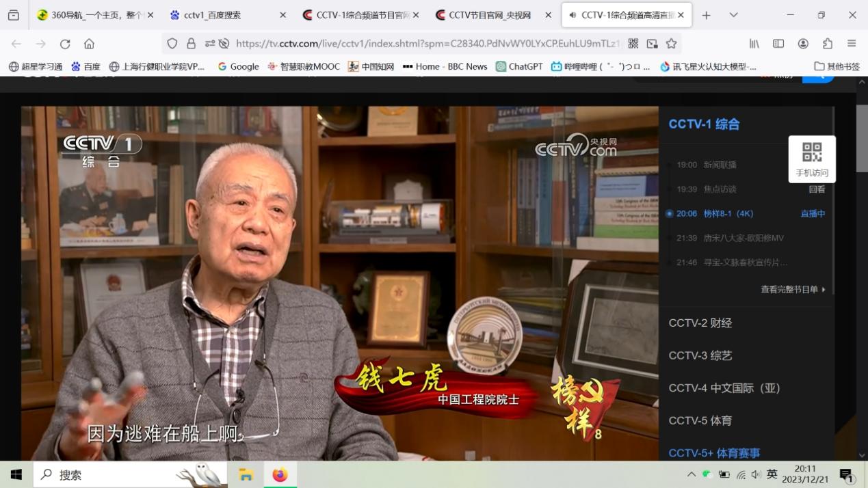The width and height of the screenshot is (868, 488).
Task: Expand 查看完整节目单 full schedule
Action: point(793,289)
